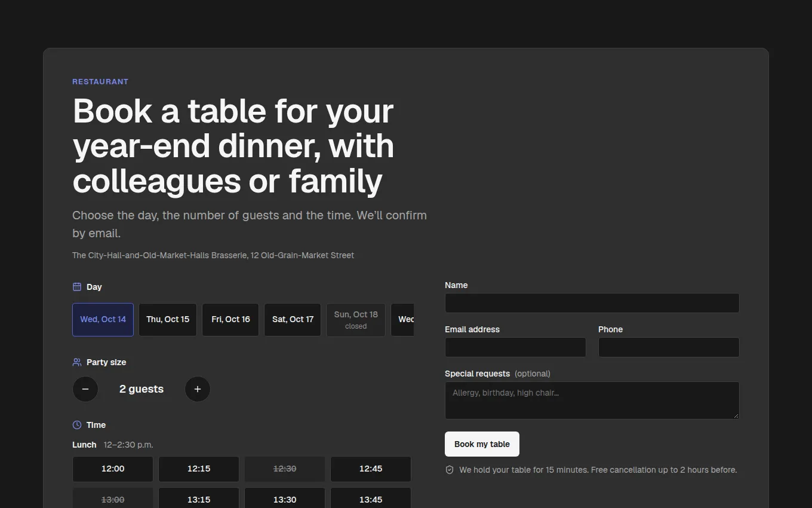This screenshot has height=508, width=812.
Task: Click the 'Special requests' label text
Action: tap(477, 374)
